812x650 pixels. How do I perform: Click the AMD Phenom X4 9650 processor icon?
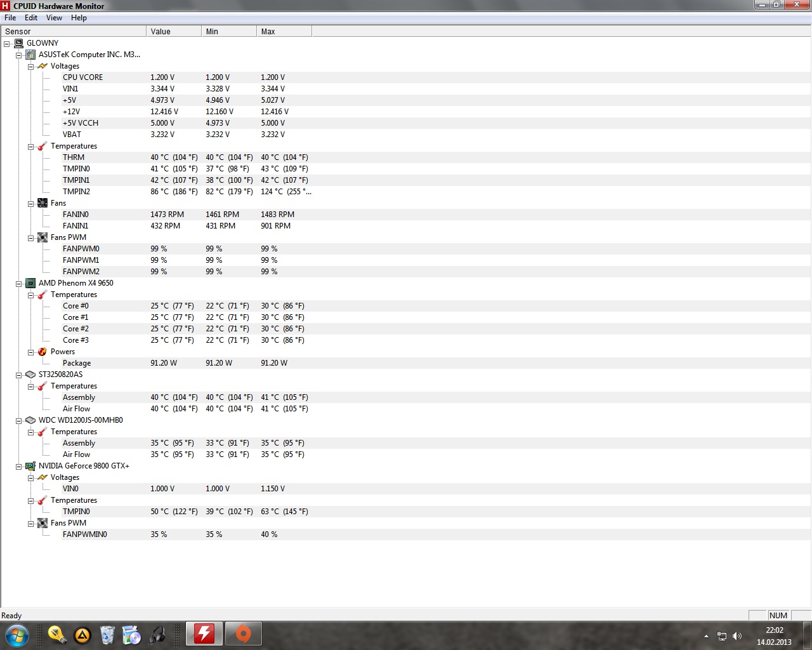pyautogui.click(x=30, y=283)
